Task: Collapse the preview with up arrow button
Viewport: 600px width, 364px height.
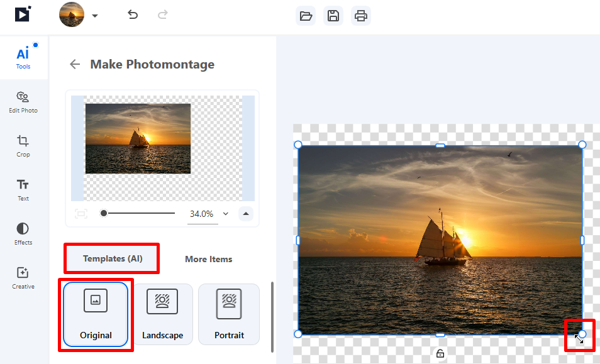Action: 246,214
